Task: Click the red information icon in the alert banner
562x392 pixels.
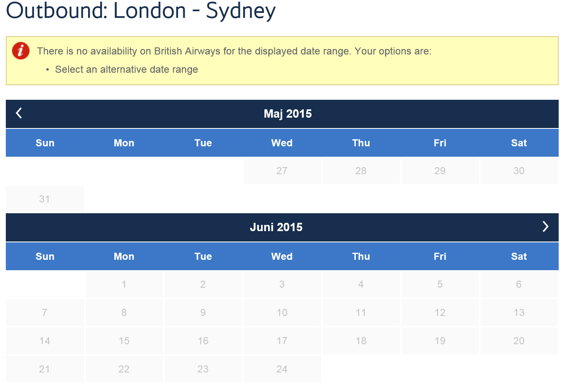Action: pos(20,51)
